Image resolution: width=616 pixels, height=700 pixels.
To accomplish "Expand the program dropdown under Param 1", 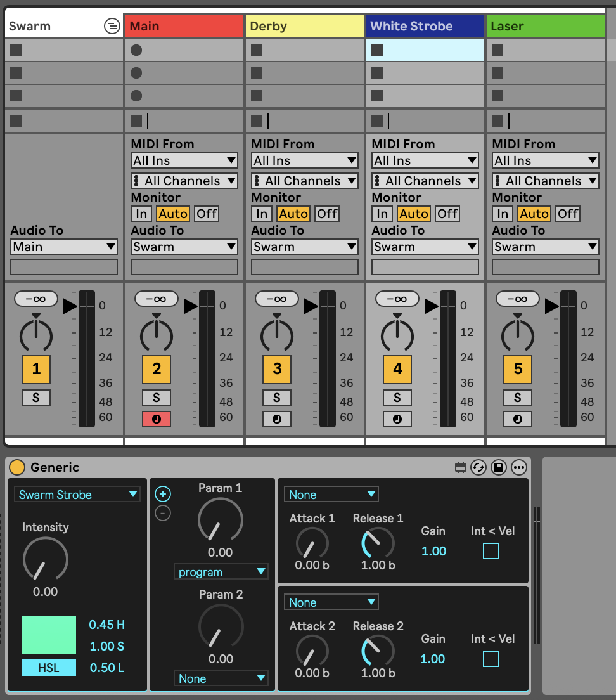I will point(221,572).
